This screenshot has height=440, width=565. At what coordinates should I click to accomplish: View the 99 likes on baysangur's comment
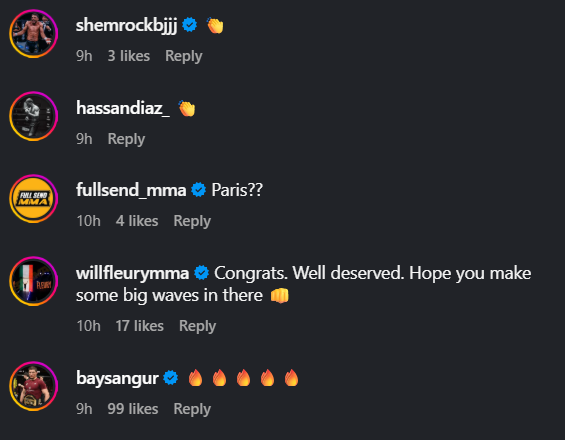pyautogui.click(x=133, y=409)
